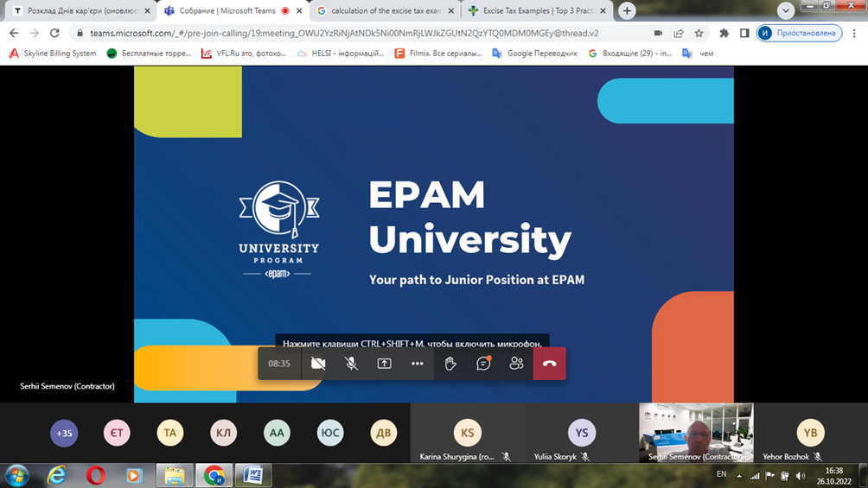
Task: Show hidden tray icons arrow
Action: click(x=739, y=476)
